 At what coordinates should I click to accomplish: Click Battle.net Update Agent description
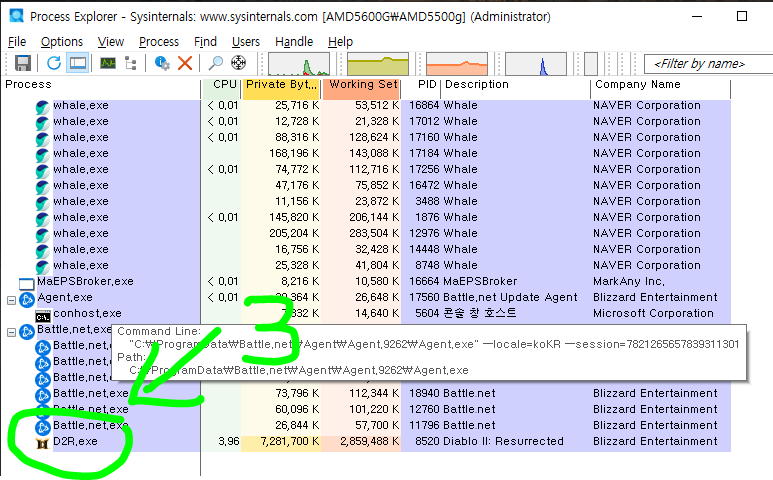point(510,298)
